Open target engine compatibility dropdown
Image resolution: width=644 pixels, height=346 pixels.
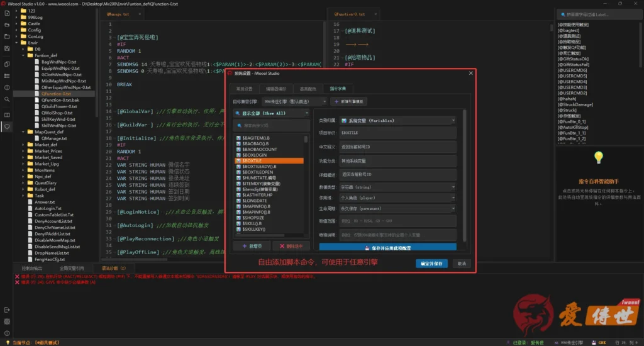click(x=294, y=101)
